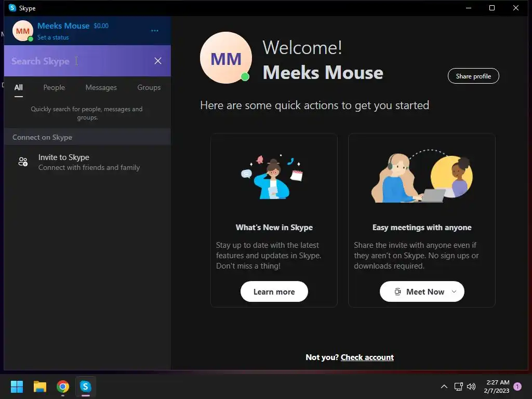Click the What's New in Skype heading

click(x=274, y=228)
